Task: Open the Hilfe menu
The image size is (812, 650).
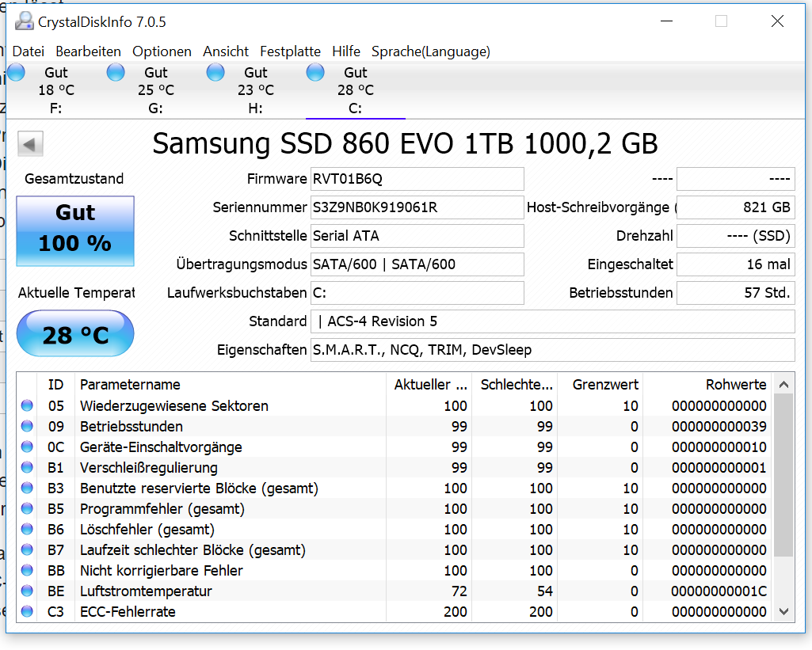Action: [x=346, y=51]
